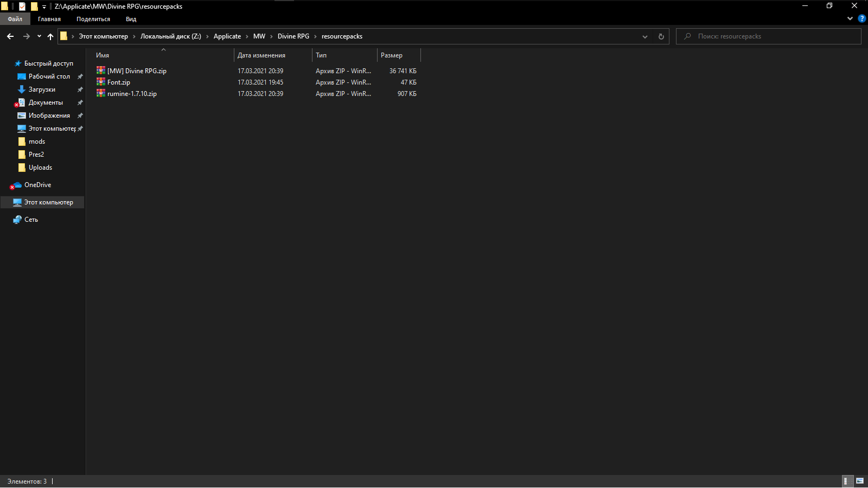Switch to the Поделиться ribbon tab
Screen dimensions: 868x488
coord(93,19)
